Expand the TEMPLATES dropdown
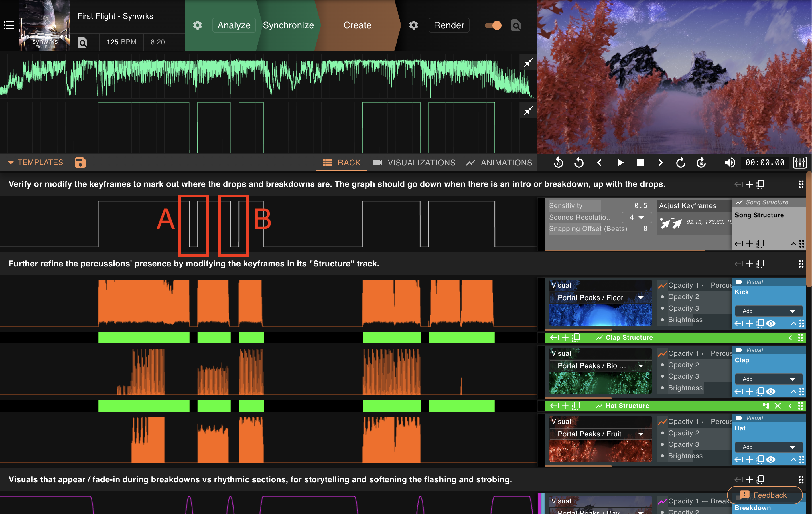 [x=36, y=163]
